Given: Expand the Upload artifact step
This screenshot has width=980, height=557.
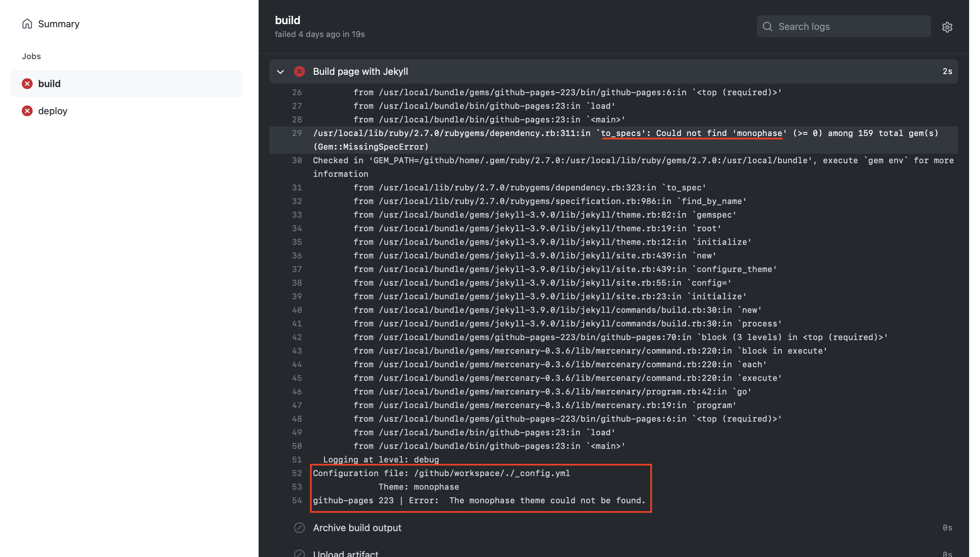Looking at the screenshot, I should coord(345,553).
